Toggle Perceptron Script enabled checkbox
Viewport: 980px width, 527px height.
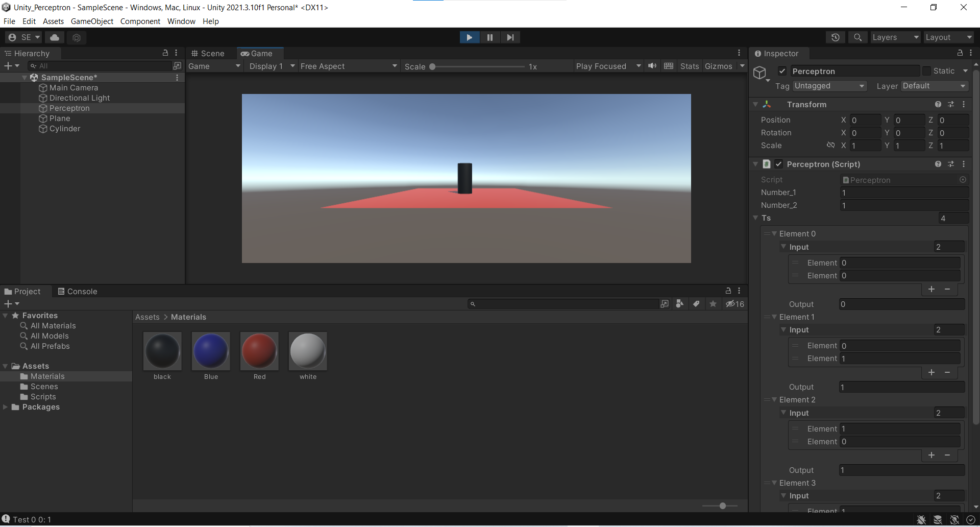[778, 164]
